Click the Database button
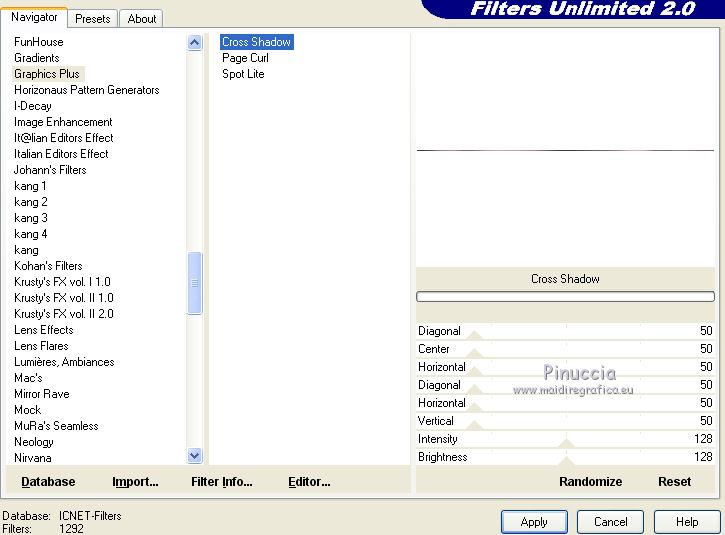Viewport: 725px width, 535px height. (48, 481)
